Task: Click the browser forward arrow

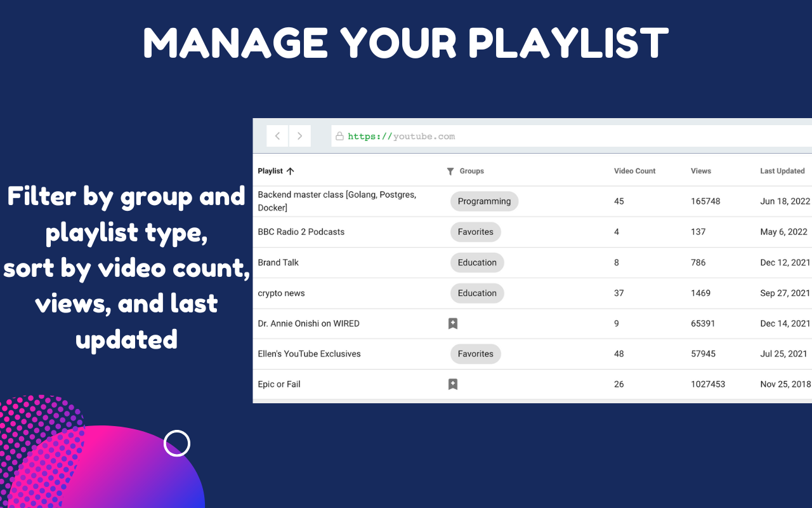Action: [x=299, y=136]
